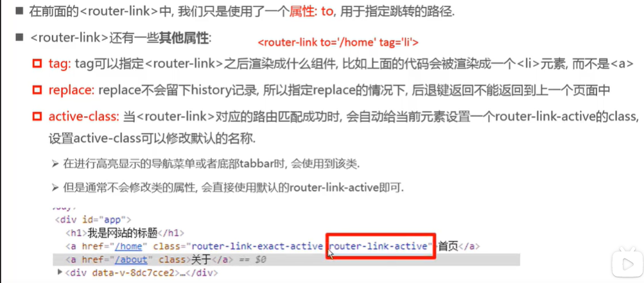Click the router-link-exact-active class text
This screenshot has height=283, width=644.
(257, 246)
